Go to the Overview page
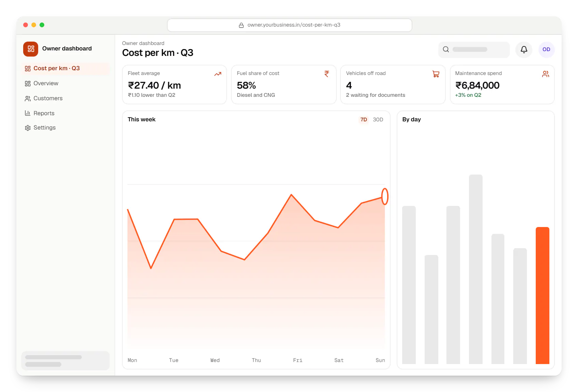 [x=65, y=84]
